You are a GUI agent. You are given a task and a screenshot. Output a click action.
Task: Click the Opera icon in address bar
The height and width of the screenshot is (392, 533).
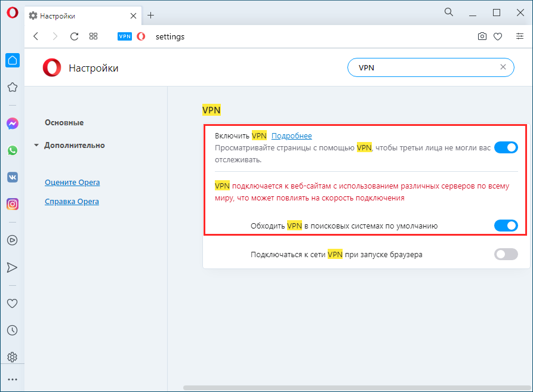[x=141, y=36]
